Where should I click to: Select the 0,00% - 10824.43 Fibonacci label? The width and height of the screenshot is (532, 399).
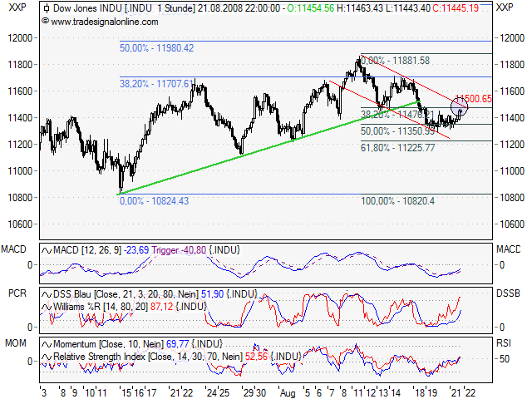(154, 201)
